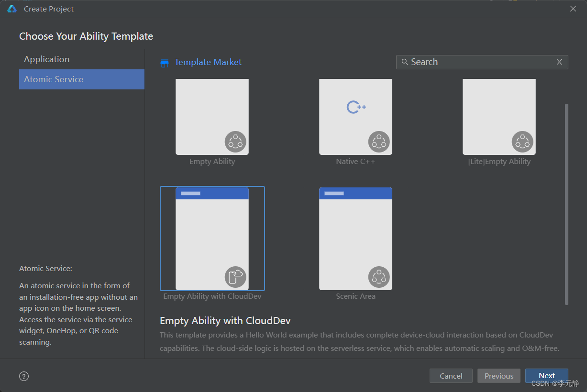Click the Empty Ability with CloudDev description heading
Screen dimensions: 587x392
tap(225, 320)
